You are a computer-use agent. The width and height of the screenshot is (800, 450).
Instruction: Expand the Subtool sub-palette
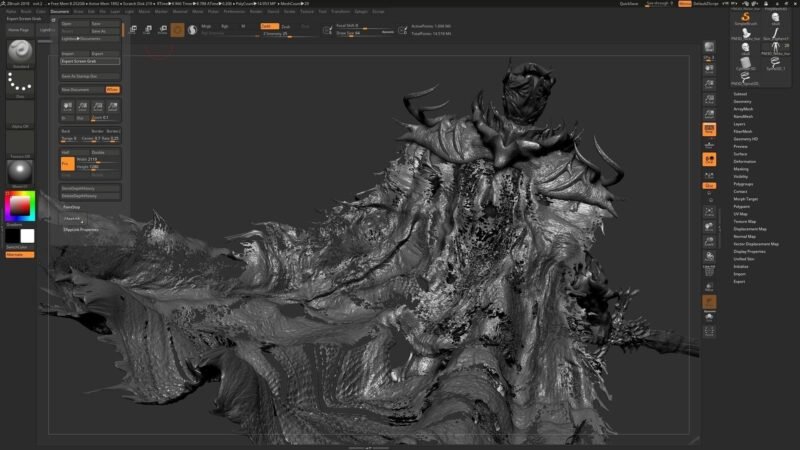(x=740, y=94)
